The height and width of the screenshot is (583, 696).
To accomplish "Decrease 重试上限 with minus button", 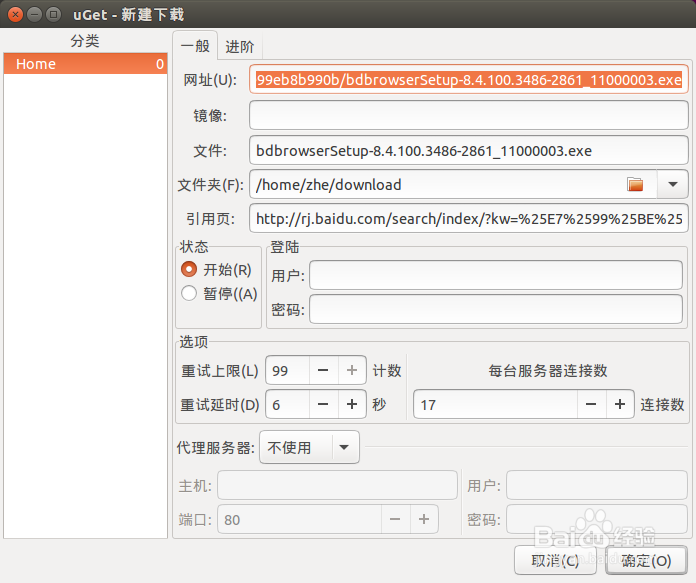I will pyautogui.click(x=323, y=370).
